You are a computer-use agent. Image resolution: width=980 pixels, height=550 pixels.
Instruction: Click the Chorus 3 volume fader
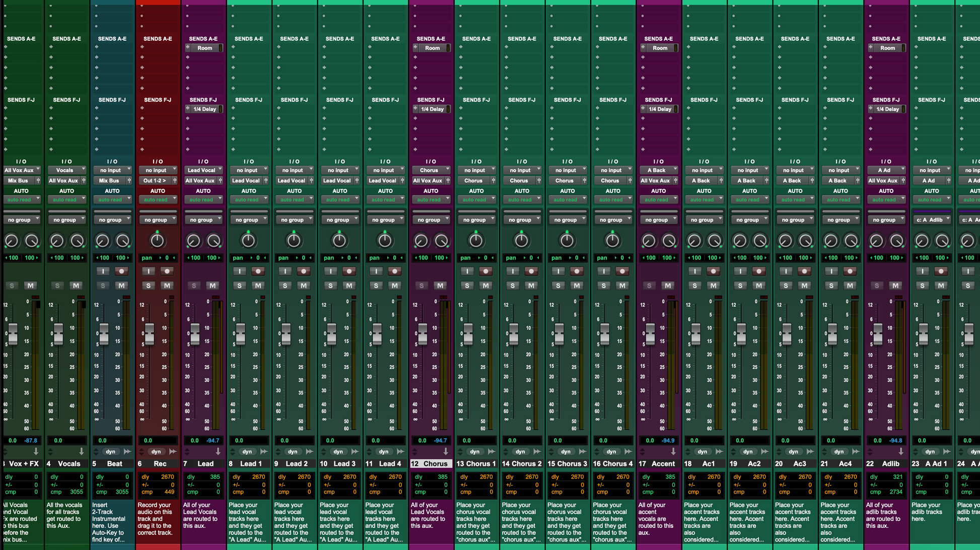tap(559, 334)
